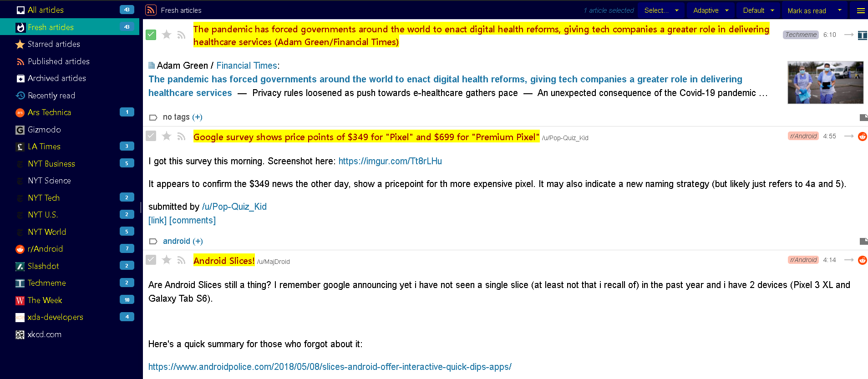
Task: Publish the Android Slices! article
Action: point(181,260)
